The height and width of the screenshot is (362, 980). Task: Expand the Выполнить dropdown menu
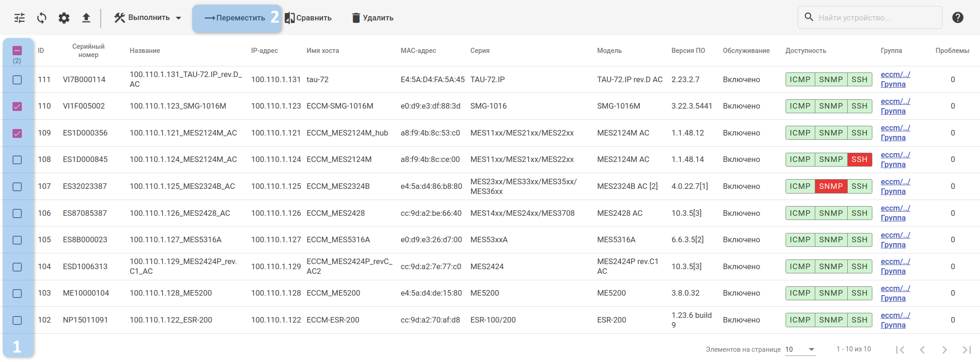click(148, 18)
